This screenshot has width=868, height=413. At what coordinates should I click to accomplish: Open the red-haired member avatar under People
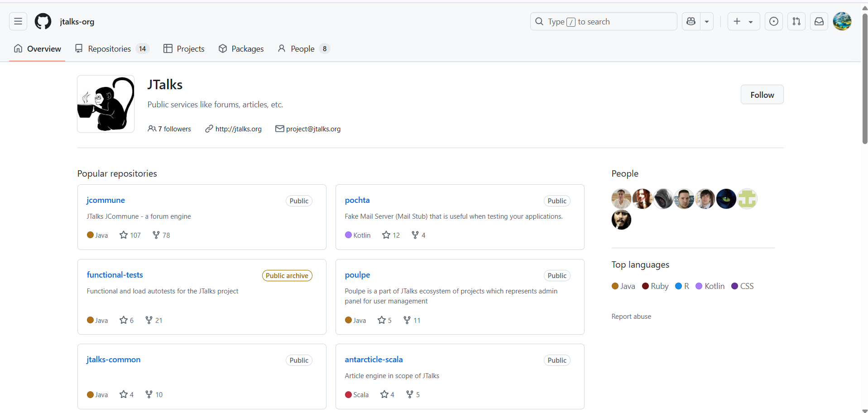(x=642, y=199)
